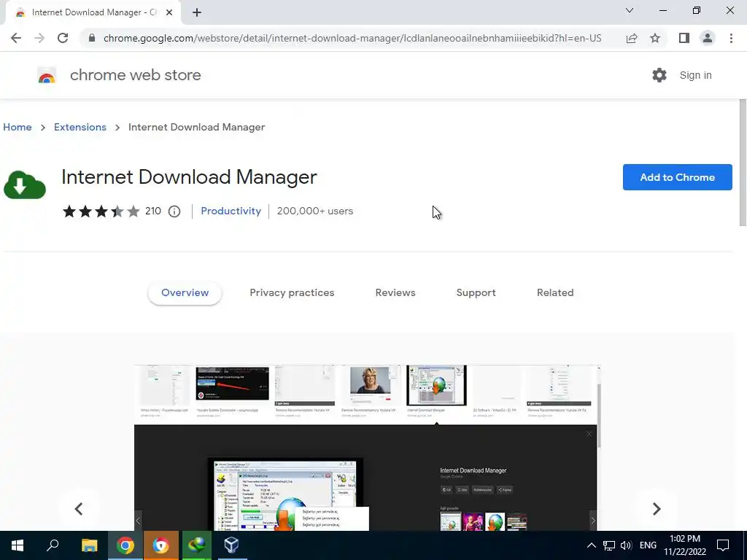Click Sign in
Image resolution: width=747 pixels, height=560 pixels.
(x=695, y=75)
